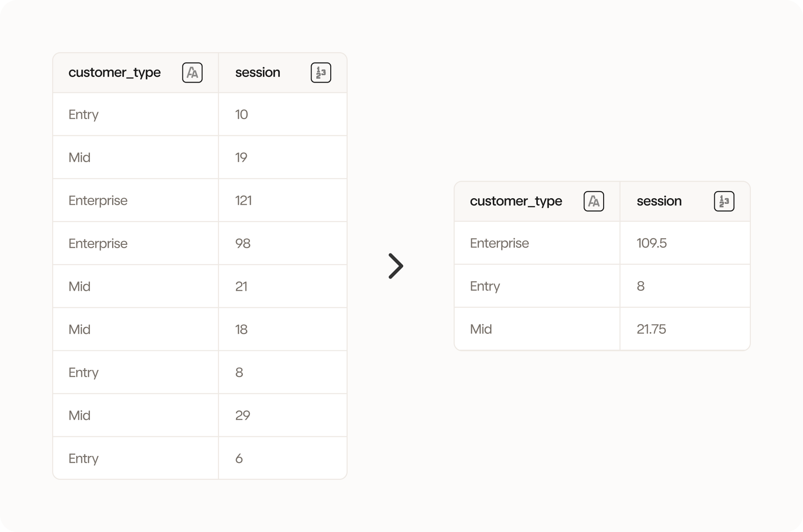Click text type icon in input table header
This screenshot has width=803, height=532.
(x=192, y=73)
